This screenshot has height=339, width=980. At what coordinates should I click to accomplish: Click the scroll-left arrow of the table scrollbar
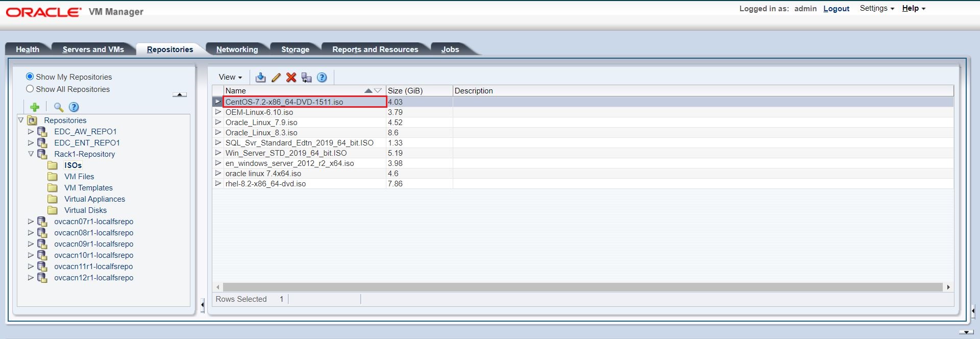[x=218, y=287]
